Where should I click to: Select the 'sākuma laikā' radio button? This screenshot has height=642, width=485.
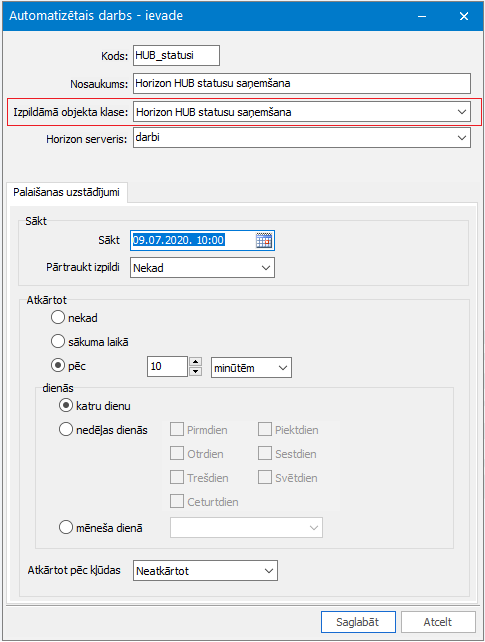tap(58, 341)
